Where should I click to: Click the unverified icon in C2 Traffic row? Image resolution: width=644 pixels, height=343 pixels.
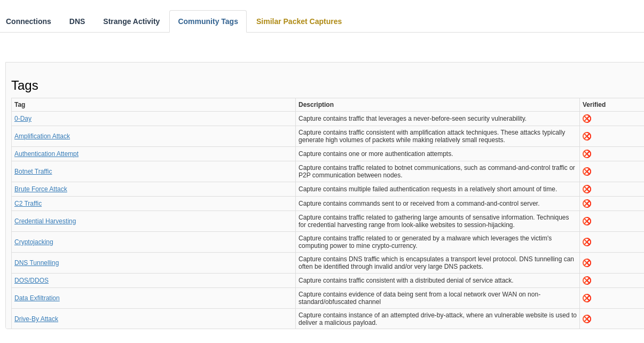[x=587, y=204]
